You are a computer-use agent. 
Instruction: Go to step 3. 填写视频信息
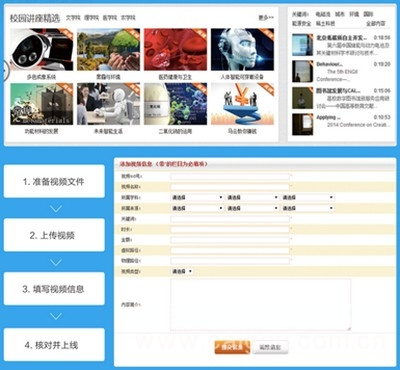[x=54, y=289]
